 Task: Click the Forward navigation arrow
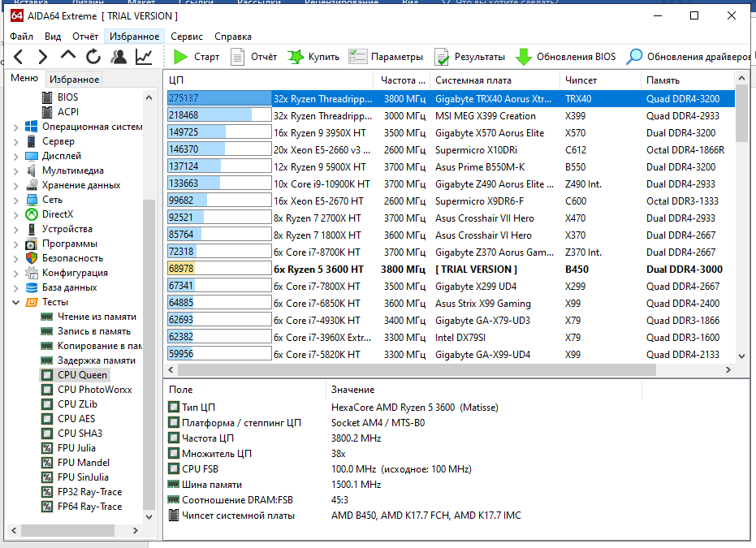pyautogui.click(x=43, y=57)
